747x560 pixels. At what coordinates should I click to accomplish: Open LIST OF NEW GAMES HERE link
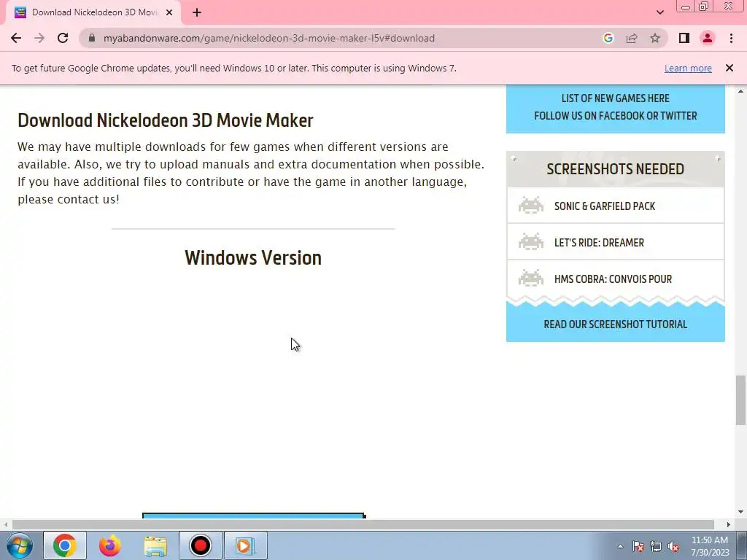click(616, 98)
